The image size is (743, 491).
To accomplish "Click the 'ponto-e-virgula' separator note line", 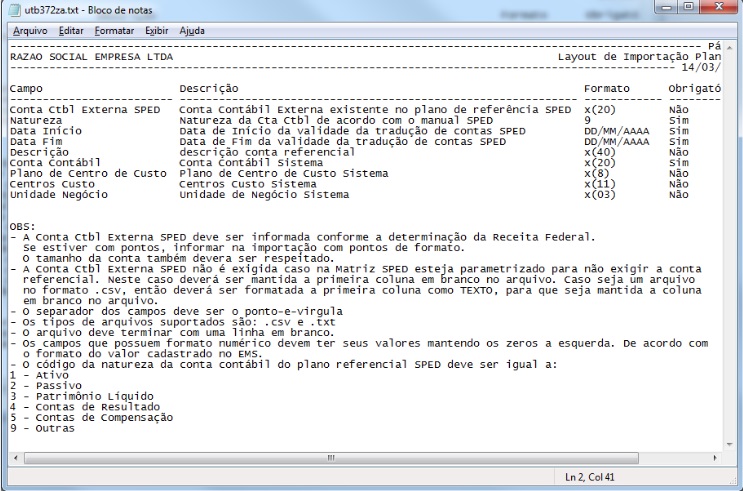I will 176,311.
